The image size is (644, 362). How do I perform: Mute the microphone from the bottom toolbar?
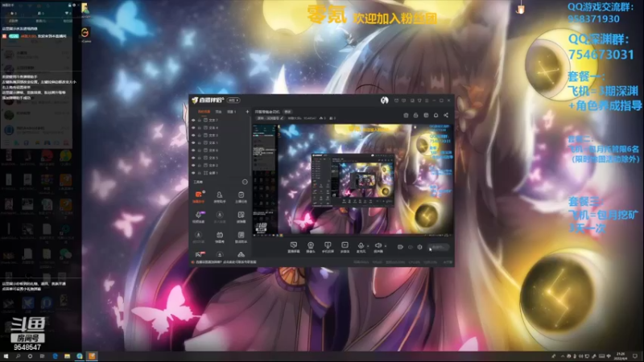(x=361, y=247)
